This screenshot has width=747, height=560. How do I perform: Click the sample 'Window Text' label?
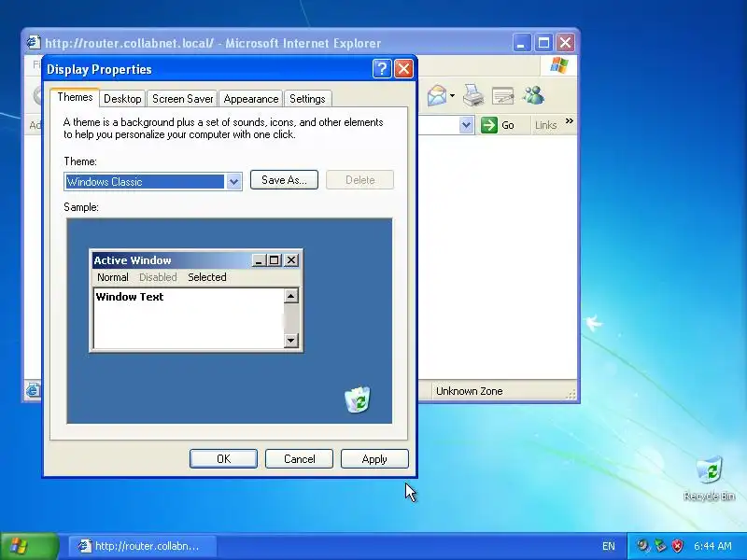tap(130, 297)
